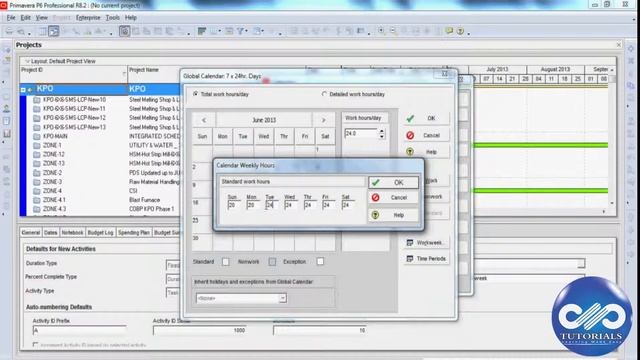Screen dimensions: 640x360
Task: Open the Duration Type dropdown field
Action: [173, 265]
